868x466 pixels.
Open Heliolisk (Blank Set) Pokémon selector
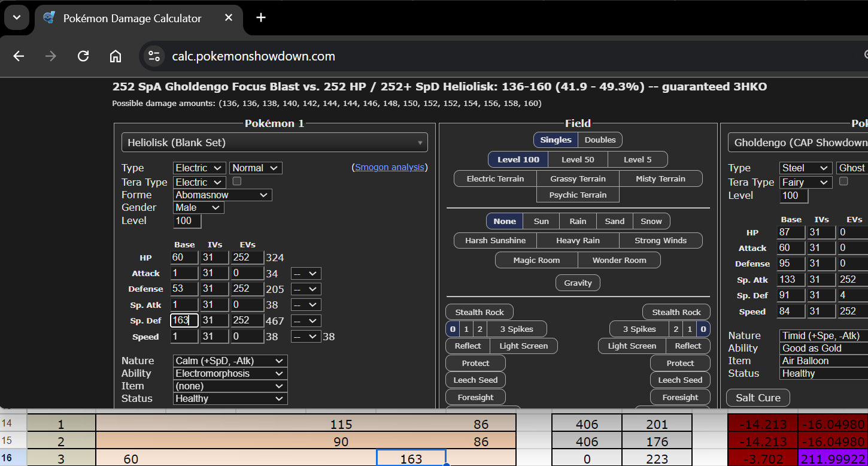(x=274, y=143)
